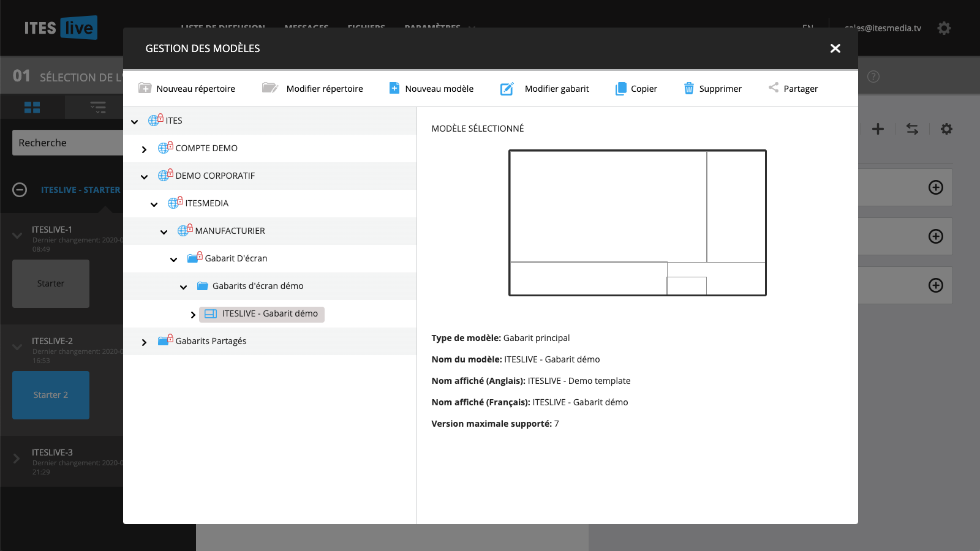
Task: Select the COMPTE DEMO tree row
Action: click(x=269, y=148)
